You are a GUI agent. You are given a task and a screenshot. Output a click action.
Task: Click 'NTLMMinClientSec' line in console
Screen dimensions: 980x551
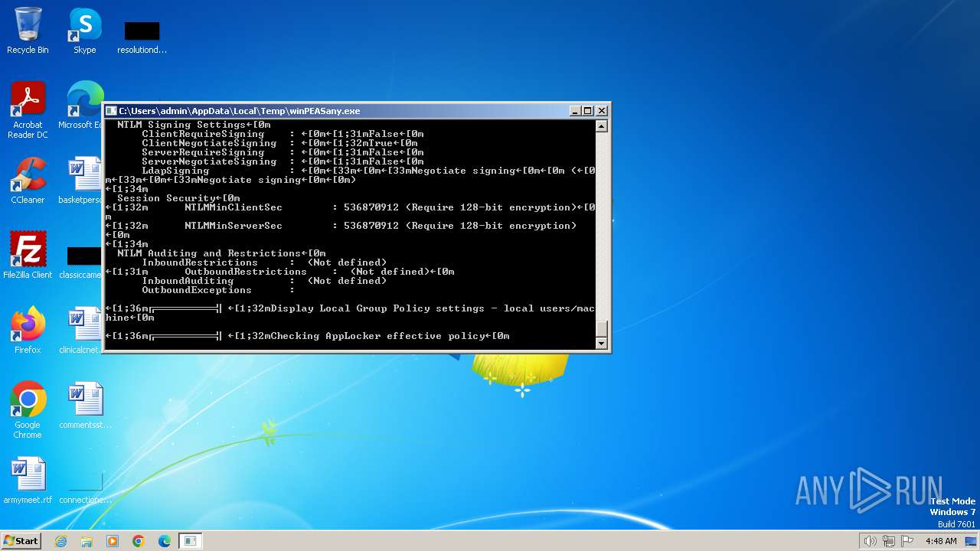pos(350,207)
